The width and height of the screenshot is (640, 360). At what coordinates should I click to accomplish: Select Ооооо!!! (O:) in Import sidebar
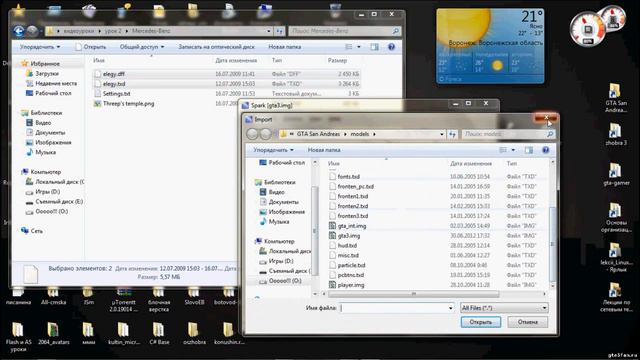click(x=280, y=281)
